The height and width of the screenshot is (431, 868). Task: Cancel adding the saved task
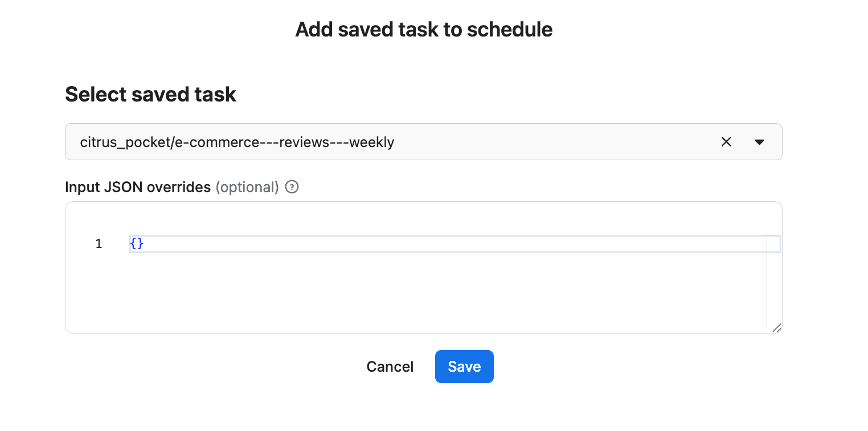coord(390,367)
